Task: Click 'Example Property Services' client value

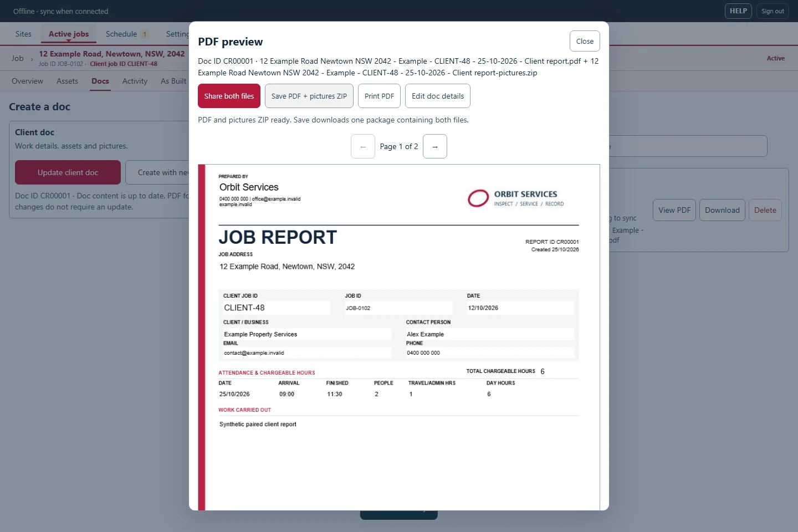Action: 260,334
